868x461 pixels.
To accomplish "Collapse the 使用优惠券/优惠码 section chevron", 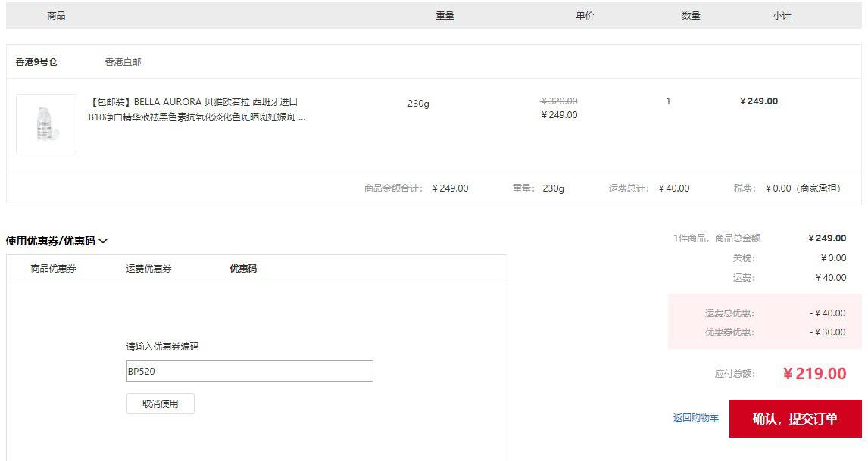I will click(102, 241).
